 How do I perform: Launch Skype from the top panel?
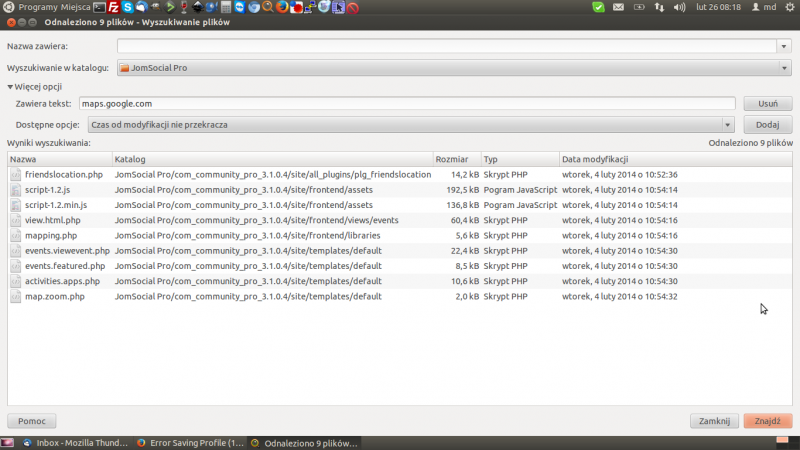point(128,7)
